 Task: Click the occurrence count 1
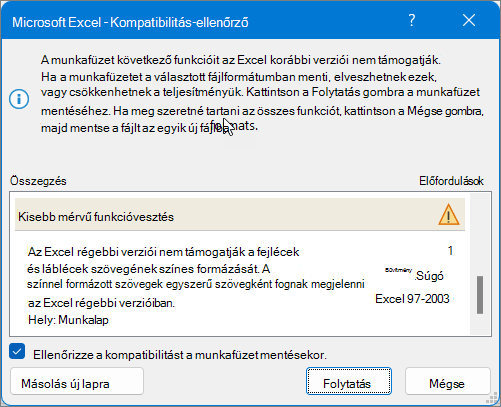[450, 251]
